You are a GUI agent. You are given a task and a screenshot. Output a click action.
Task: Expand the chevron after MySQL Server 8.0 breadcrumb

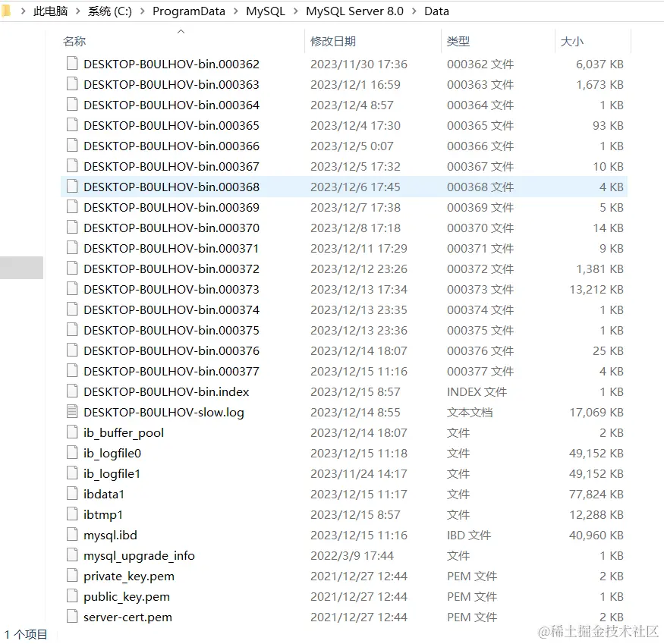point(414,11)
